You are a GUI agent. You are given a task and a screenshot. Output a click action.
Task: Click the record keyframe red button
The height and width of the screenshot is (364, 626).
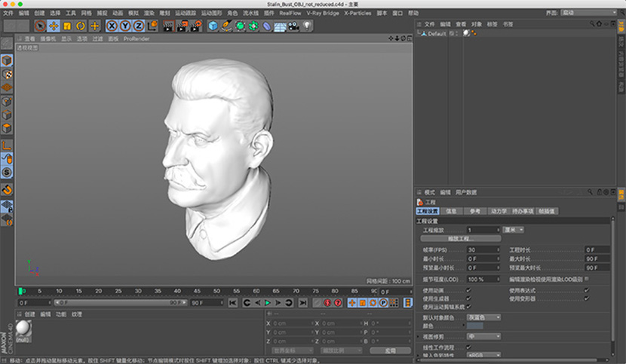tap(327, 303)
